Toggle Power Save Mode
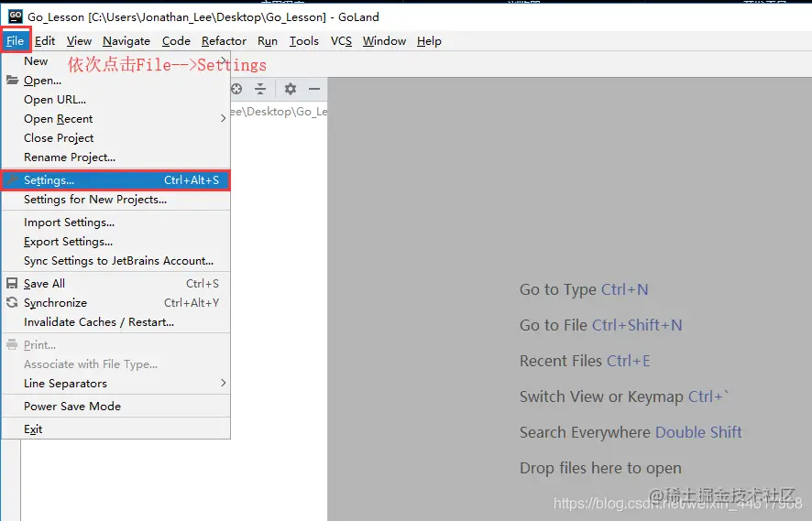This screenshot has height=521, width=812. tap(116, 407)
